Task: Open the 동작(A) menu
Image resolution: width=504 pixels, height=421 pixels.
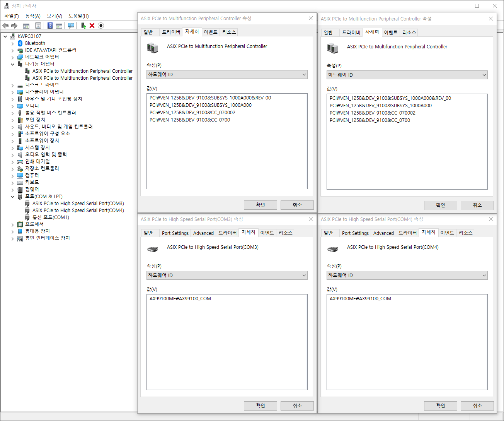Action: pyautogui.click(x=33, y=16)
